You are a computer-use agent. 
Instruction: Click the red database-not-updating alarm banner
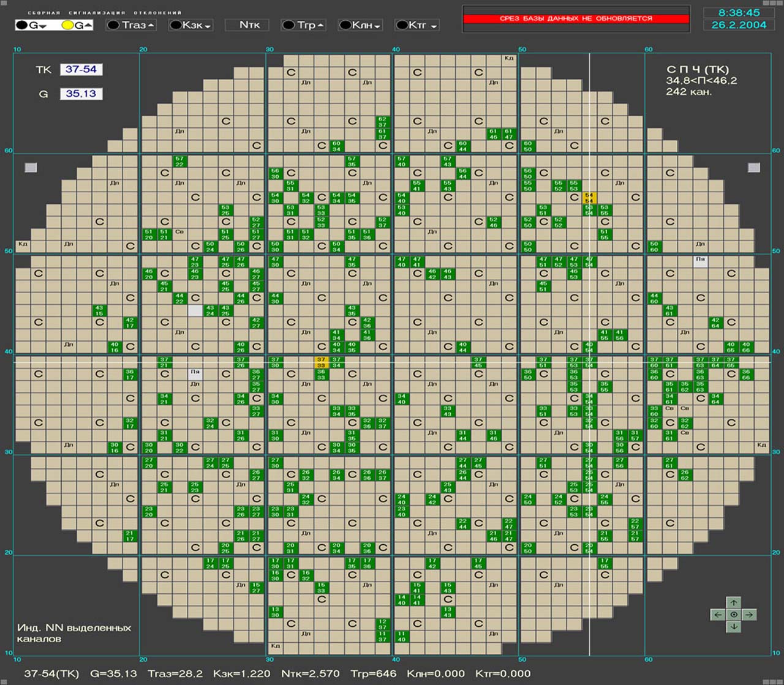[576, 19]
